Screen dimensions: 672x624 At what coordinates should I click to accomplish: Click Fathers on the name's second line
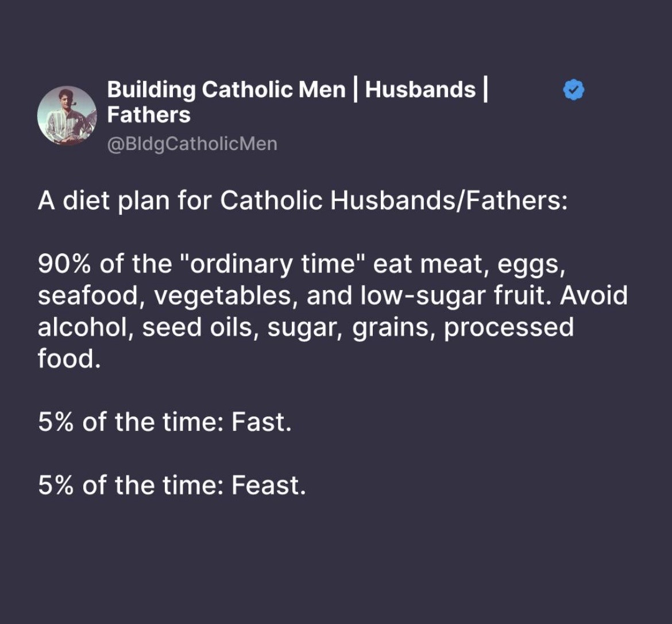(x=149, y=114)
